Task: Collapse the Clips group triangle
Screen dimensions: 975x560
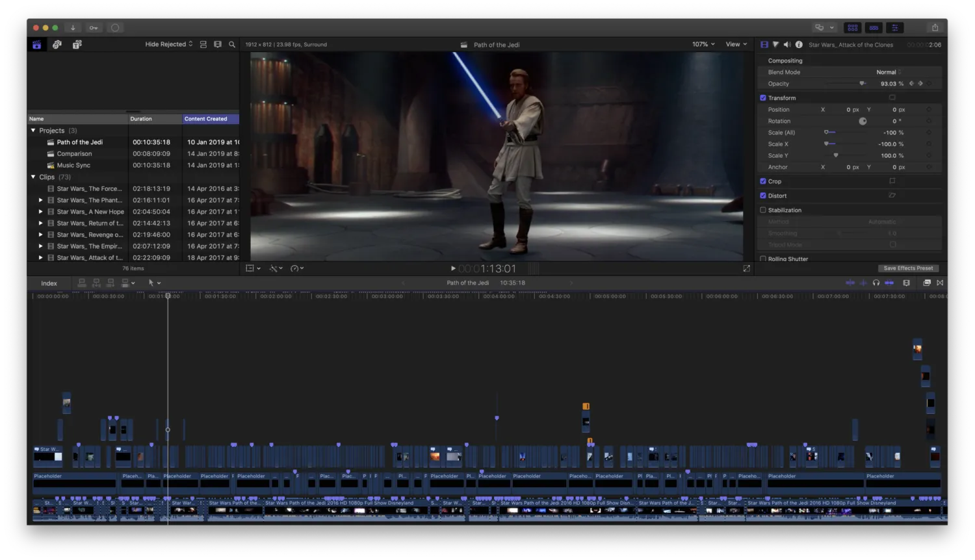Action: [33, 177]
